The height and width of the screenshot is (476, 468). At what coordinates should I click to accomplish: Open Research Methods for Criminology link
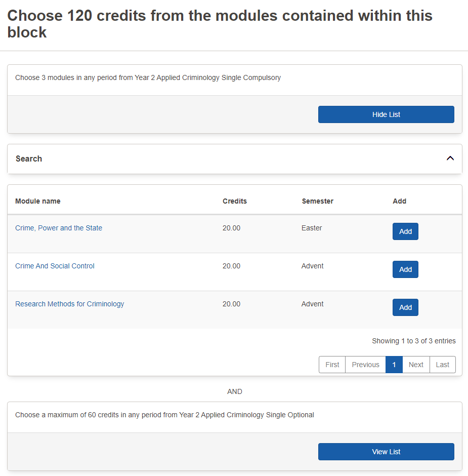click(69, 304)
